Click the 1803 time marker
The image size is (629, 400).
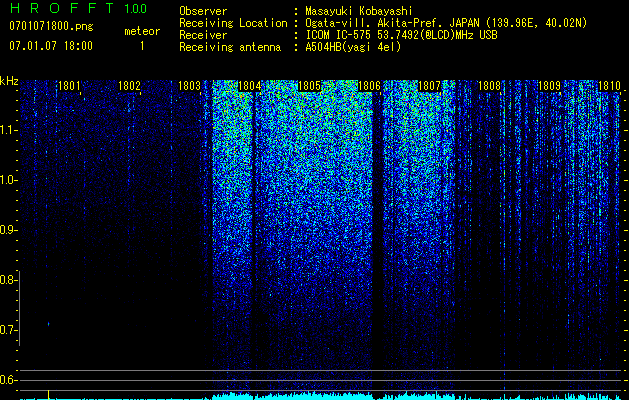coord(189,85)
